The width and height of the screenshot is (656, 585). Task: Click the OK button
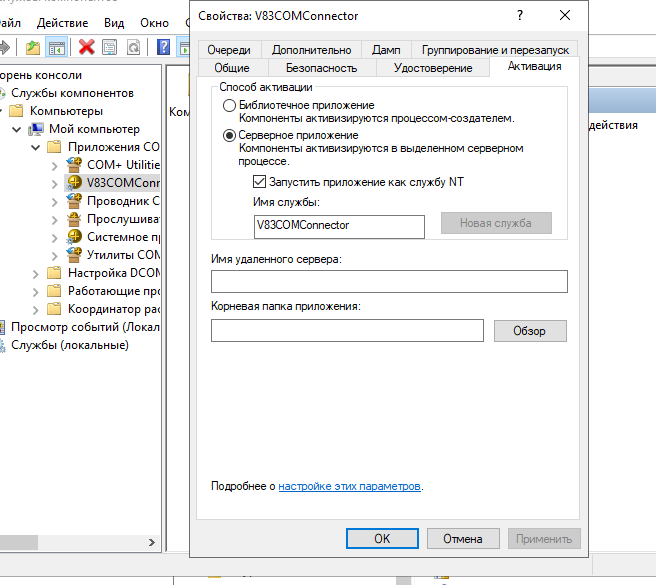pyautogui.click(x=382, y=538)
